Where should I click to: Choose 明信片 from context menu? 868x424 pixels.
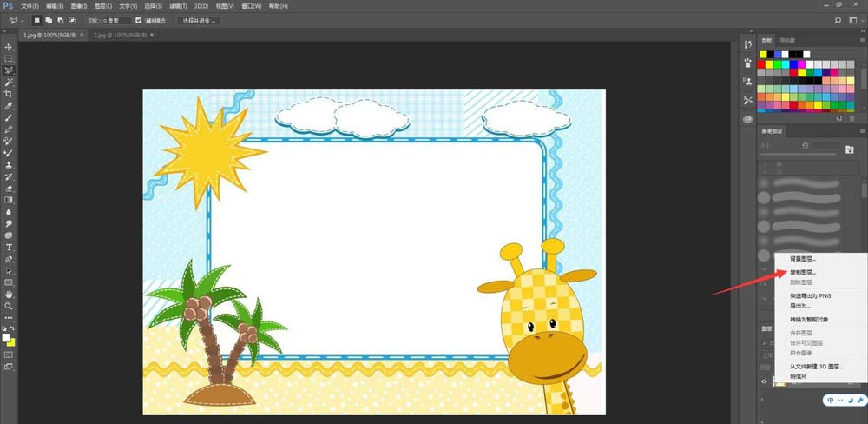pos(798,376)
